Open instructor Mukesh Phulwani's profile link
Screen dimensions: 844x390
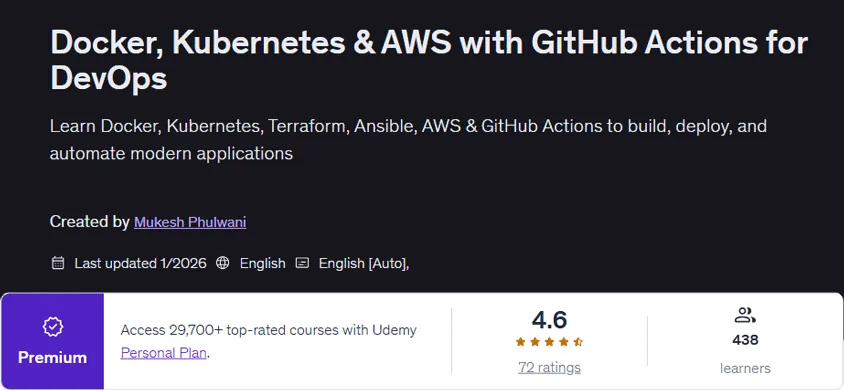coord(190,222)
